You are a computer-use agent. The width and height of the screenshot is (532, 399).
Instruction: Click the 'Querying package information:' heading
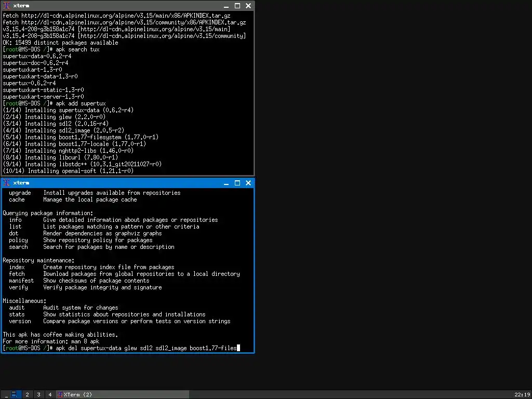click(48, 214)
